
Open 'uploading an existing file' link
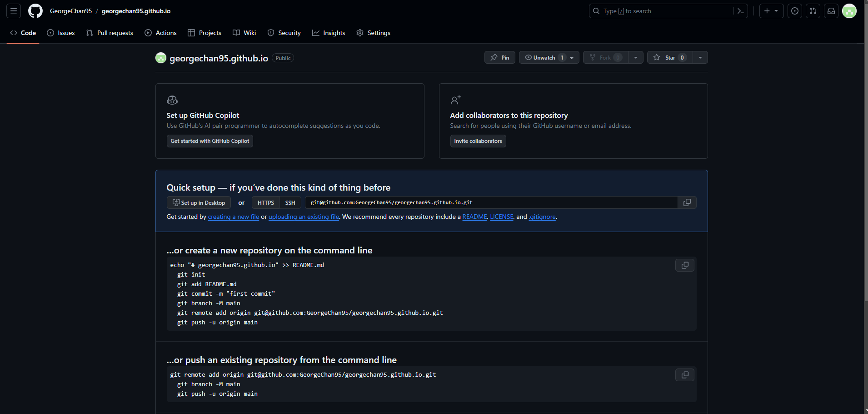pyautogui.click(x=304, y=217)
